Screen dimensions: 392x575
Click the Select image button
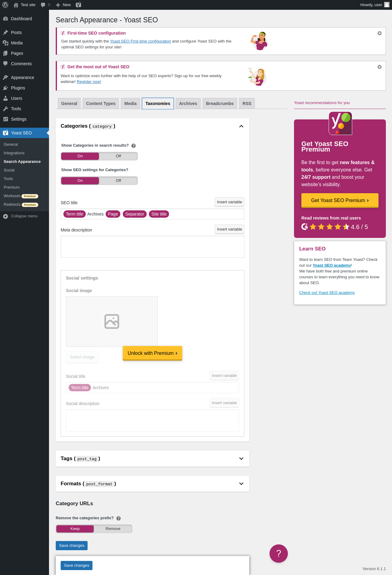click(82, 357)
